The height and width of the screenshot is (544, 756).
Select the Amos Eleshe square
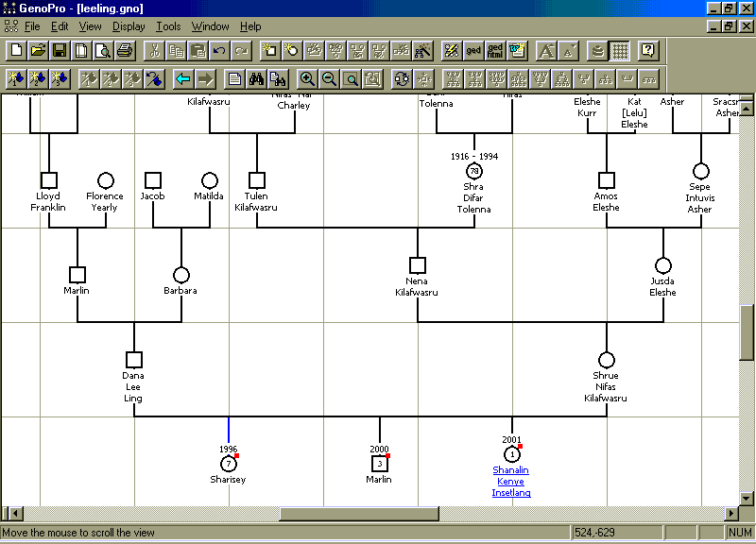[607, 180]
